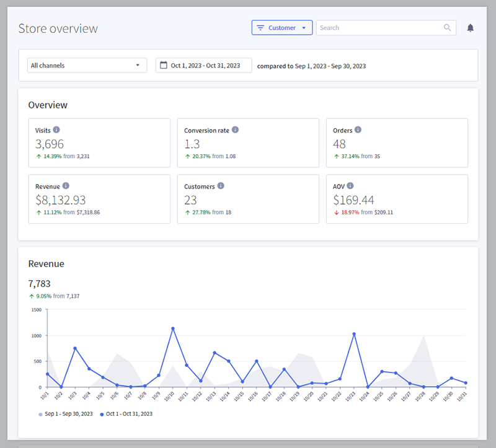This screenshot has width=496, height=448.
Task: Click 14.39% from 3,231 text
Action: click(66, 156)
